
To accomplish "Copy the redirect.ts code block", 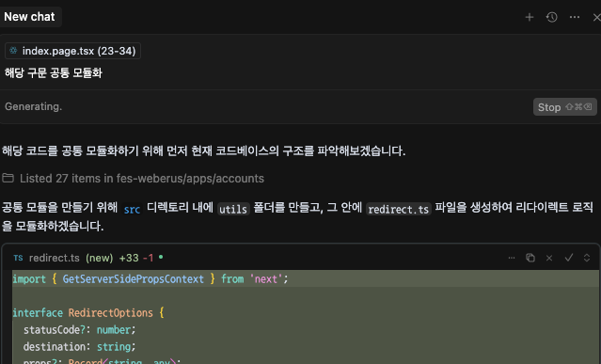I will pos(530,258).
